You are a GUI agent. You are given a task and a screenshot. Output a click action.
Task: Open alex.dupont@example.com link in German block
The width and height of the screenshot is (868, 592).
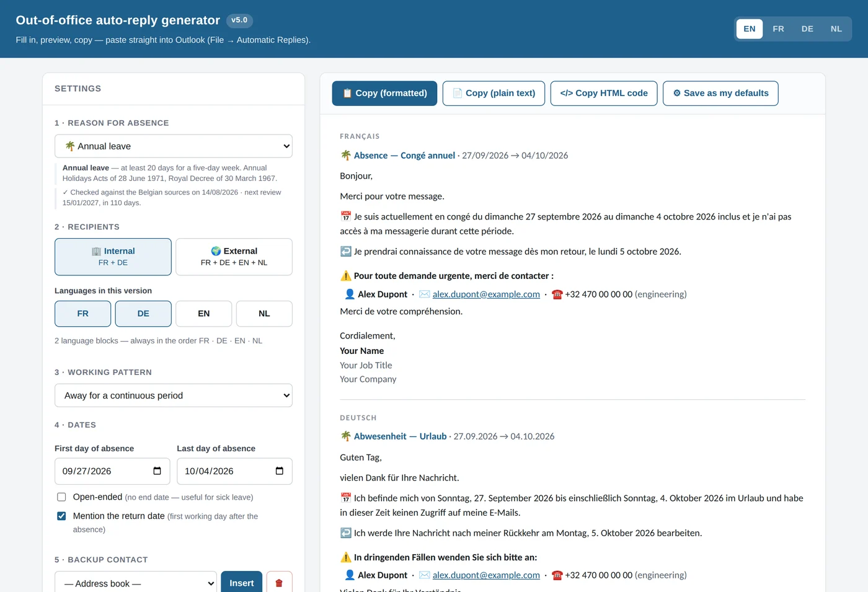(486, 575)
